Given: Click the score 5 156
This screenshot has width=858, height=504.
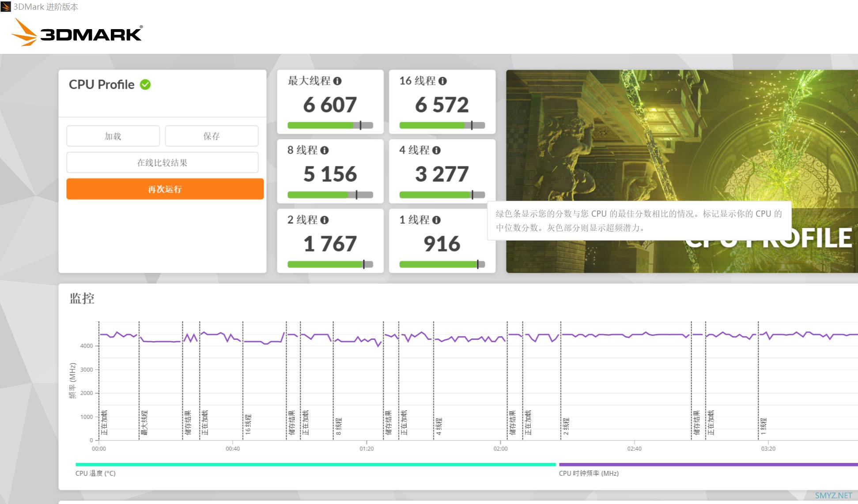Looking at the screenshot, I should pyautogui.click(x=330, y=174).
